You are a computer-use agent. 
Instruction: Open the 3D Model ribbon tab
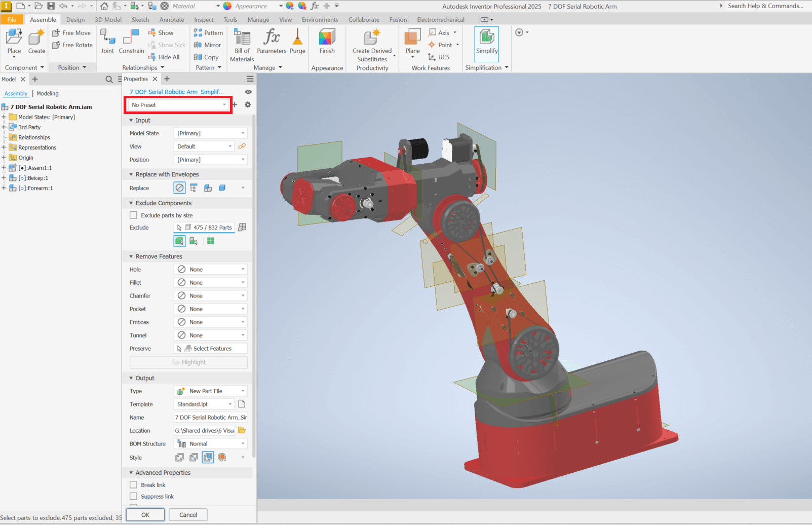click(108, 20)
